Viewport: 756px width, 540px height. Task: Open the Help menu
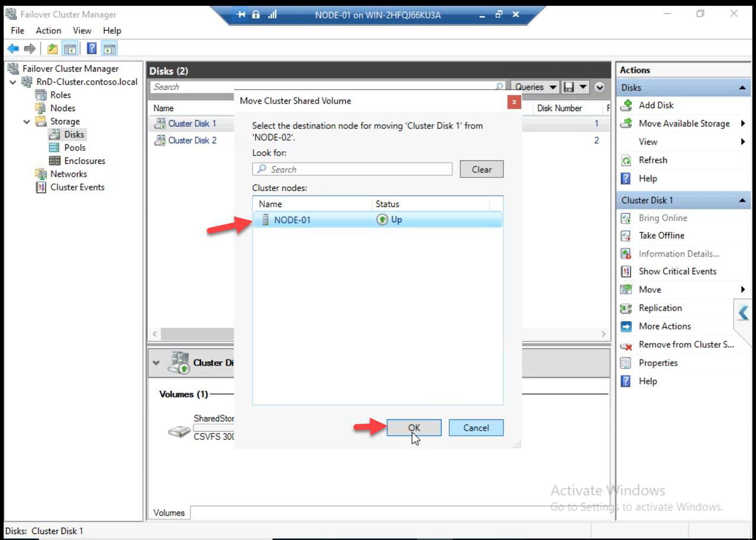click(x=112, y=31)
